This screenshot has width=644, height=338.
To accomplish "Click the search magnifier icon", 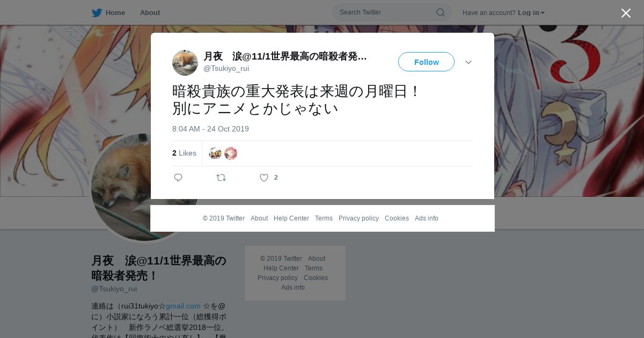I will pyautogui.click(x=440, y=12).
